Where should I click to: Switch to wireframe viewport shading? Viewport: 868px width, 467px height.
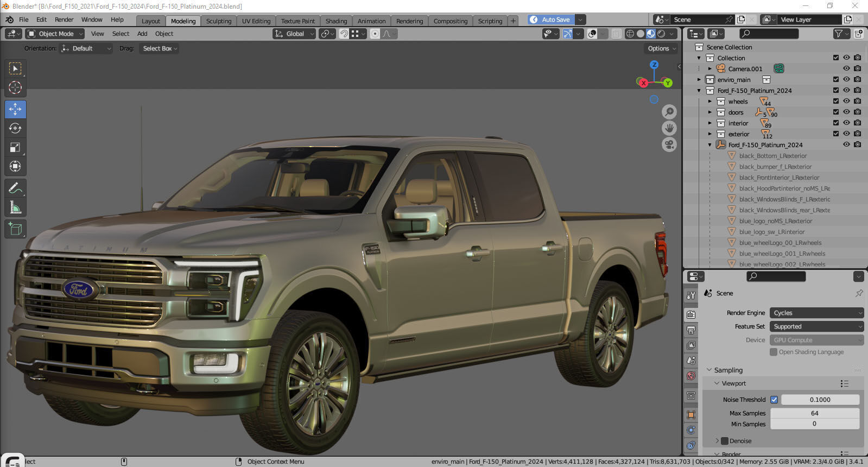[630, 34]
